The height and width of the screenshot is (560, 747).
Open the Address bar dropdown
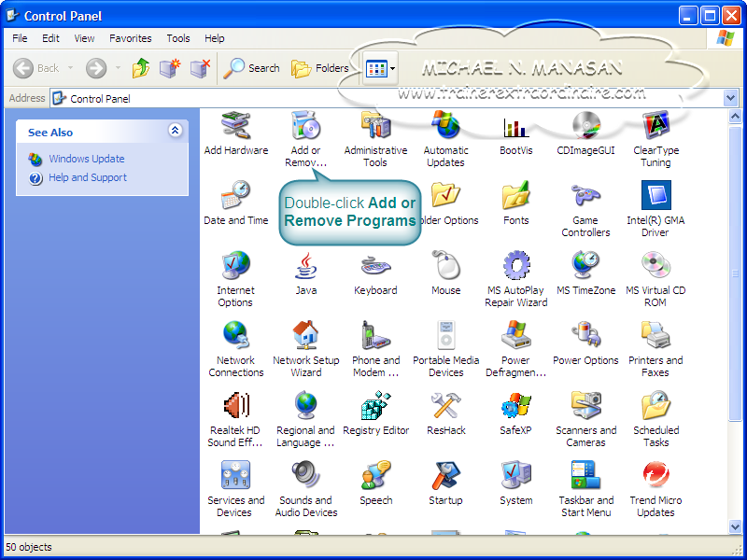point(729,98)
